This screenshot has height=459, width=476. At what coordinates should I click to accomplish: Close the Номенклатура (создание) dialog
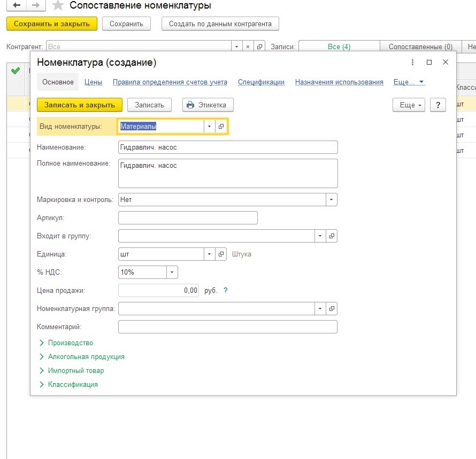pos(446,62)
